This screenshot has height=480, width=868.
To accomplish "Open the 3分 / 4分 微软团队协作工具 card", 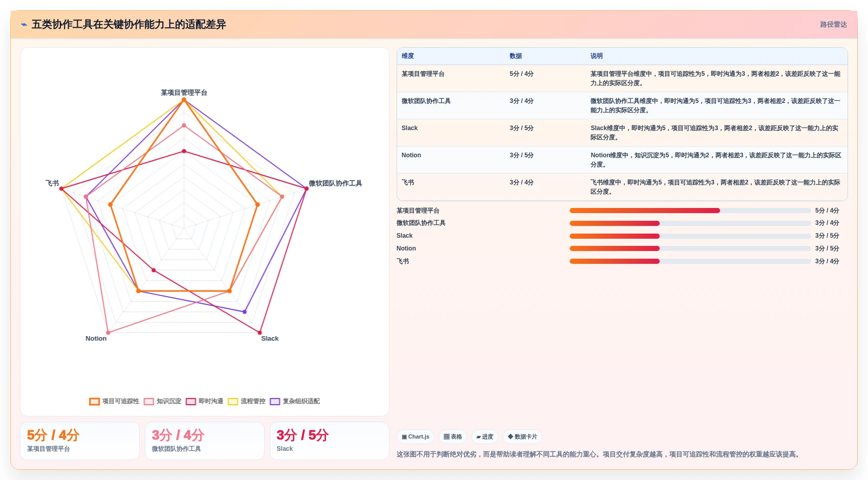I will tap(205, 441).
